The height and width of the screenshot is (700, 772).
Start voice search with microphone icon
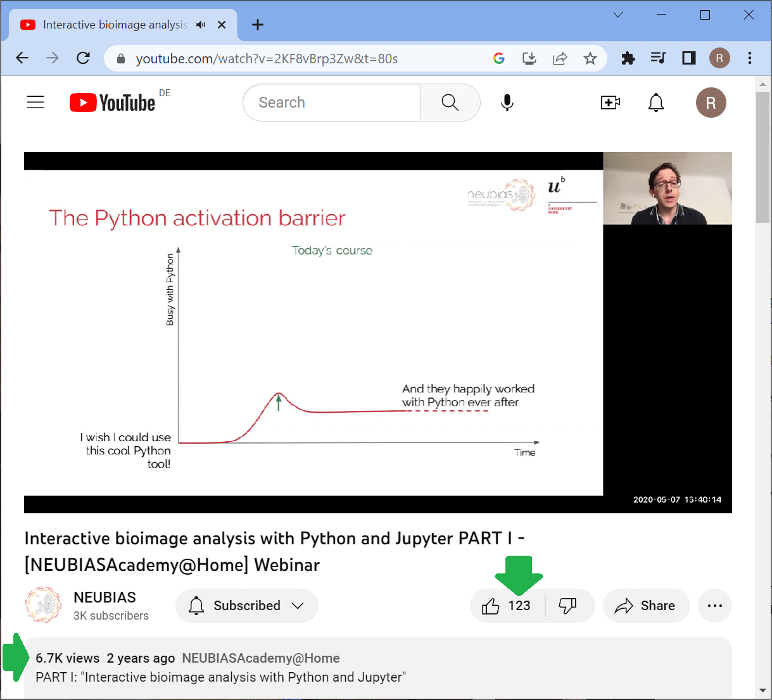coord(507,103)
